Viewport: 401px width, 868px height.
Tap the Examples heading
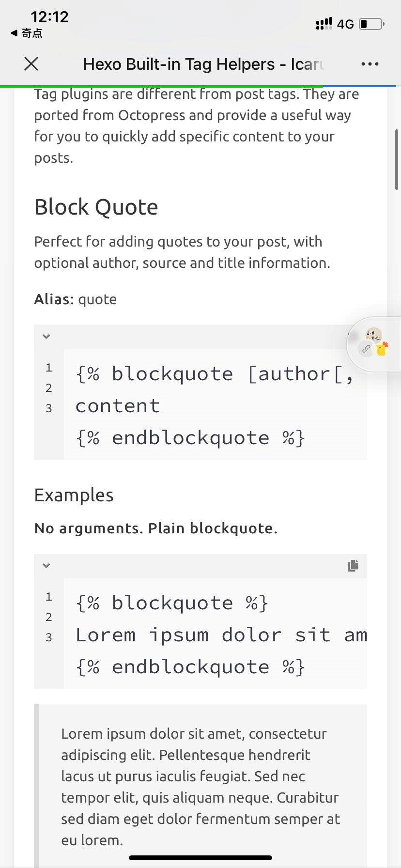coord(74,495)
